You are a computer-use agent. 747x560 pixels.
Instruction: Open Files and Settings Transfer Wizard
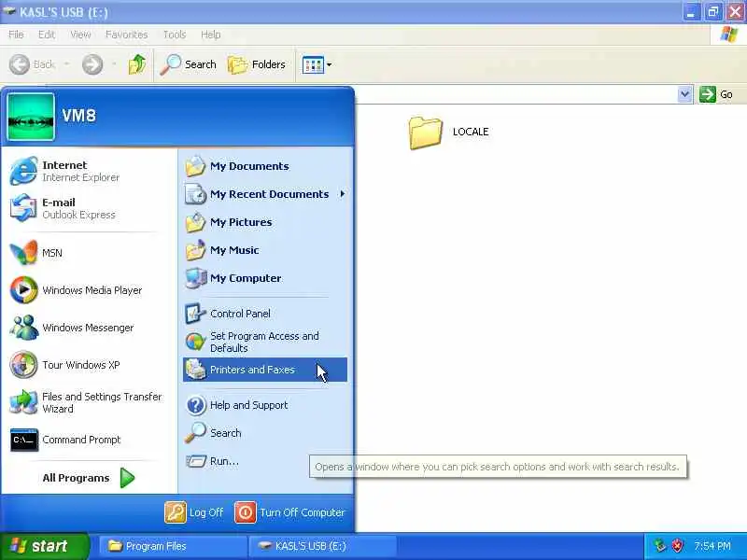[88, 402]
